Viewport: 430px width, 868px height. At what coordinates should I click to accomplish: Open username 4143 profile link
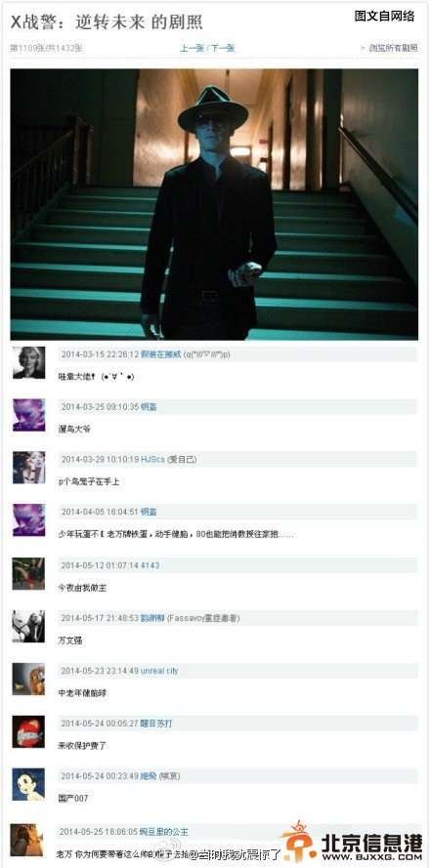coord(150,565)
